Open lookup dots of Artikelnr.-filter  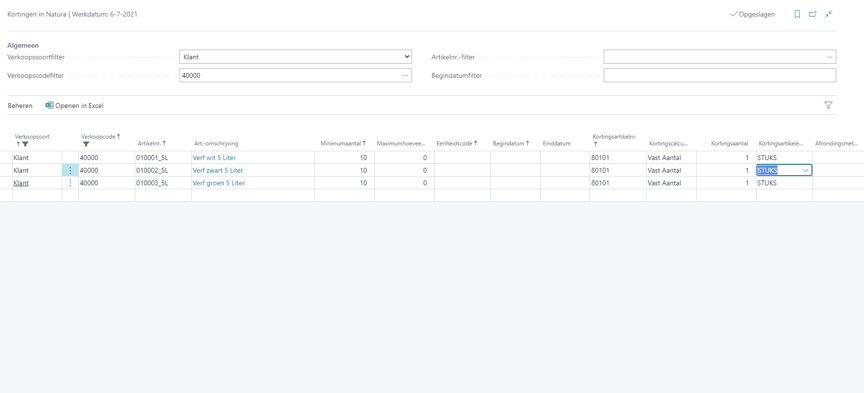click(829, 57)
